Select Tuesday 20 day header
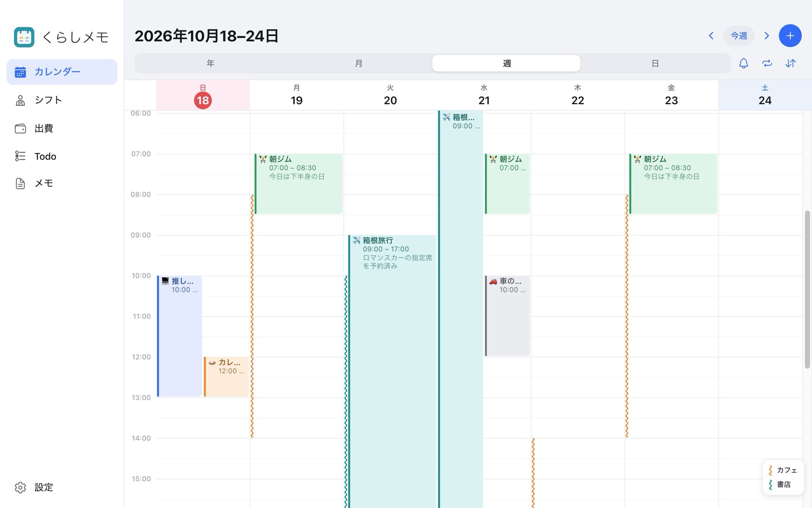812x508 pixels. pyautogui.click(x=390, y=96)
